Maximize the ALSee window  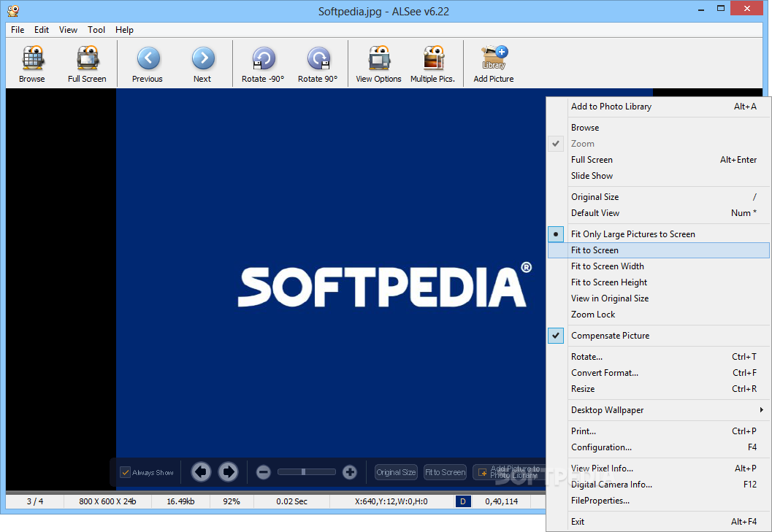[721, 9]
